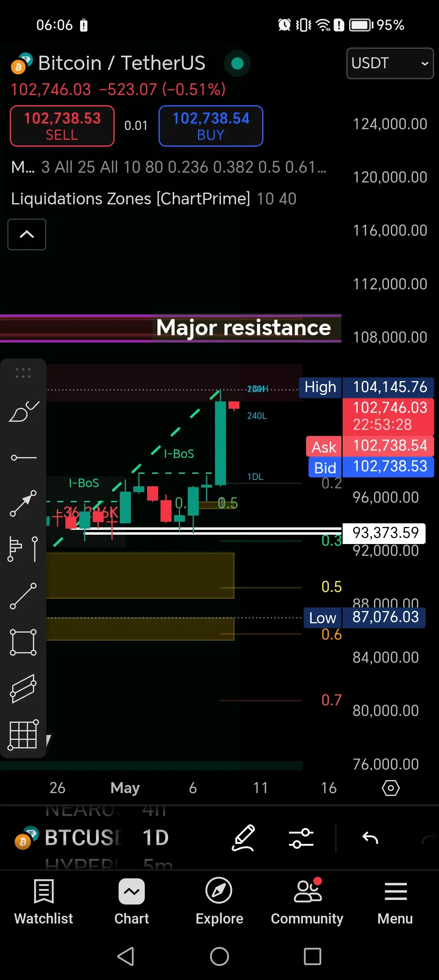The image size is (439, 980).
Task: Redo the last chart action
Action: [429, 838]
